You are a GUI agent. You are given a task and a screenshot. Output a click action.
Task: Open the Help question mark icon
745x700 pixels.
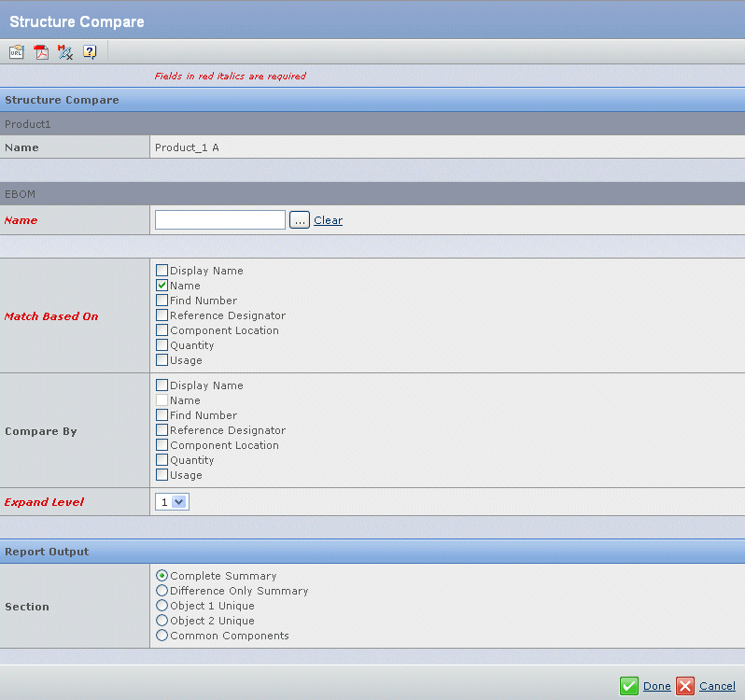pos(90,51)
